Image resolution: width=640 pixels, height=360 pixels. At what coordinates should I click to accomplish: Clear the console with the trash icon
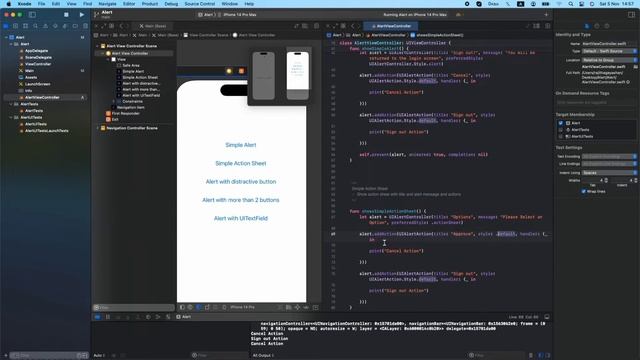click(531, 356)
